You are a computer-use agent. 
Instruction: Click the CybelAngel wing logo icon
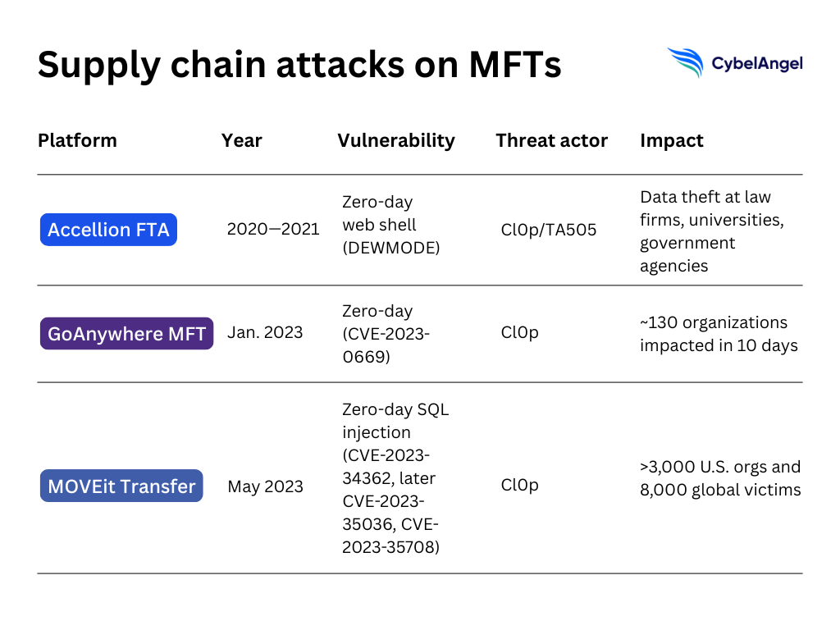click(685, 62)
